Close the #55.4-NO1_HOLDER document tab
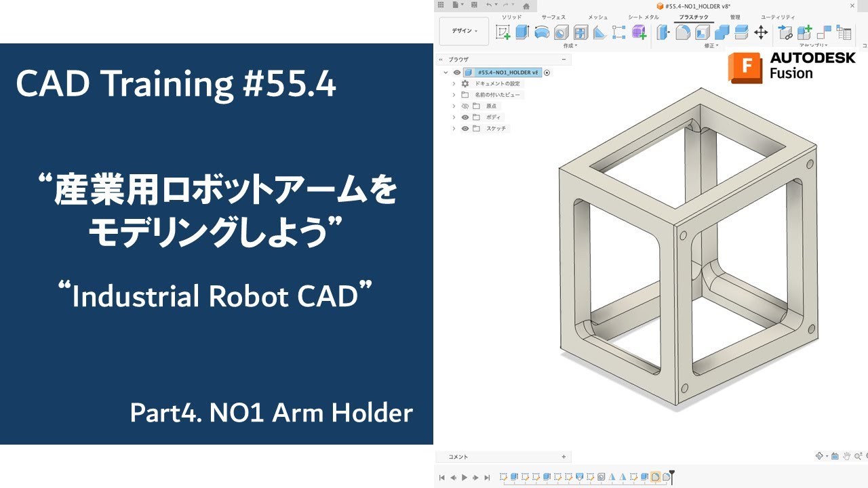 coord(852,5)
